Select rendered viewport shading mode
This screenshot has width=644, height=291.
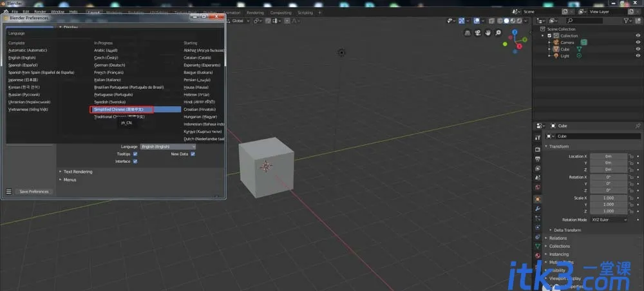pos(519,21)
